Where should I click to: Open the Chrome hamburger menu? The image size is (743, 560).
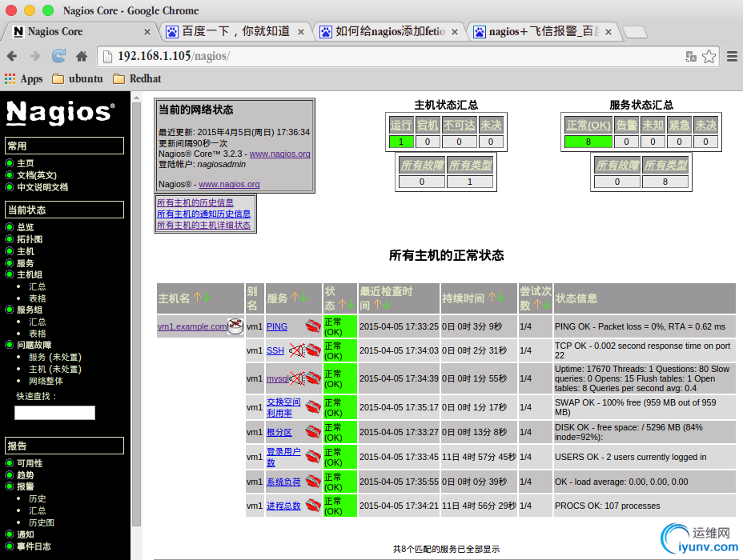(732, 56)
